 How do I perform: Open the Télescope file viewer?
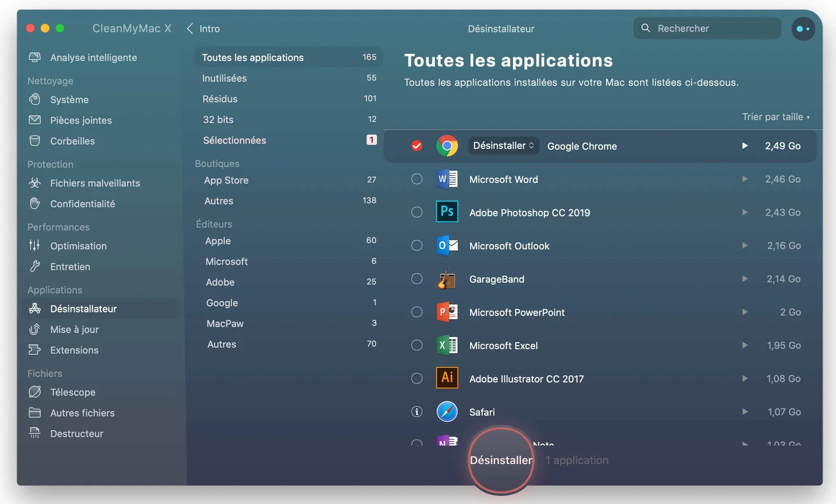(x=73, y=392)
